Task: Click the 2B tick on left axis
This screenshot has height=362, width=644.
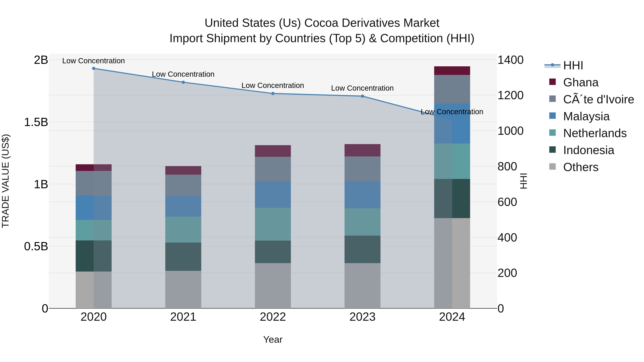Action: [x=41, y=60]
